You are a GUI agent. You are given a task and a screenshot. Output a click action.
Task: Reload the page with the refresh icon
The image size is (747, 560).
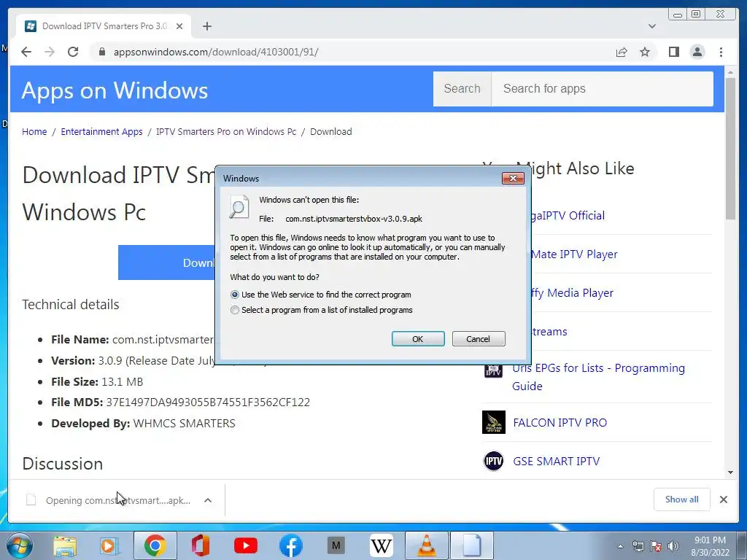tap(73, 52)
